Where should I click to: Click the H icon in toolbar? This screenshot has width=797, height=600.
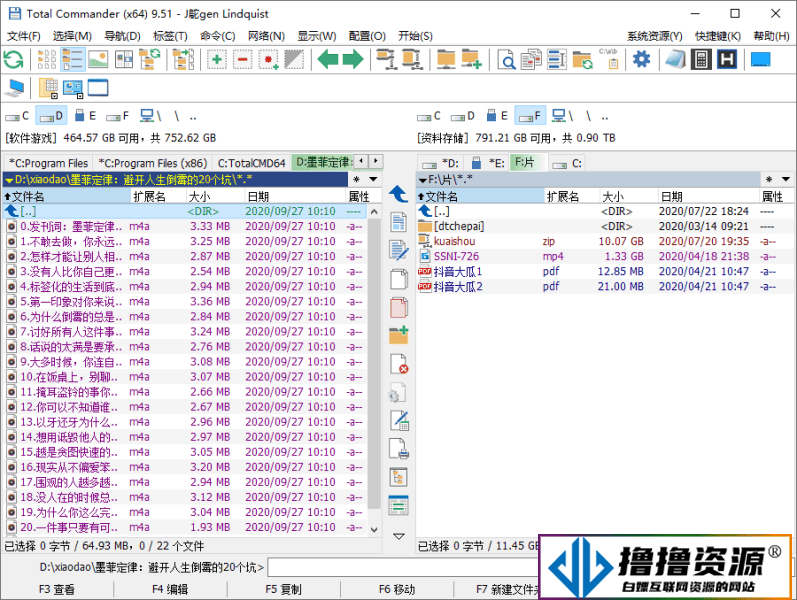click(x=727, y=59)
